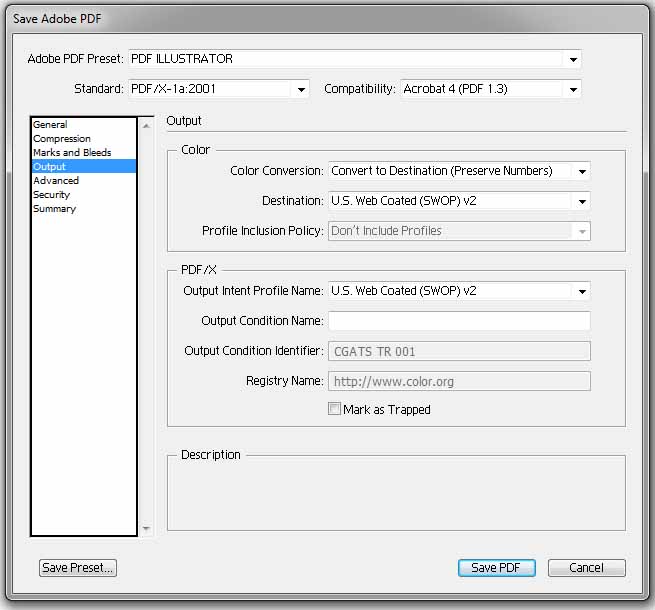Viewport: 655px width, 610px height.
Task: Expand the Destination profile dropdown
Action: (459, 201)
